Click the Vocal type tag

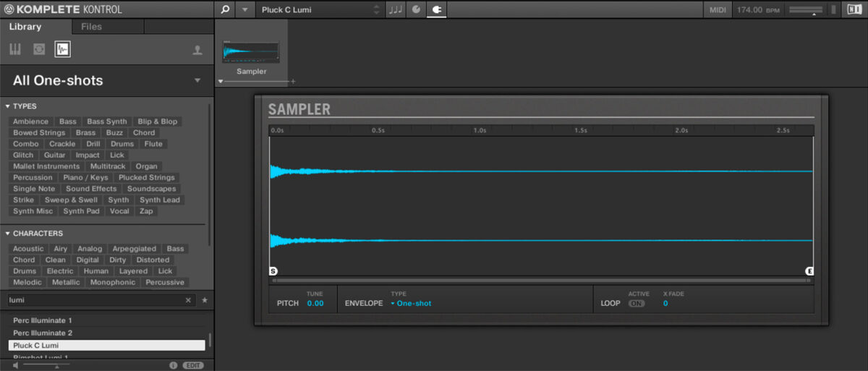[119, 211]
